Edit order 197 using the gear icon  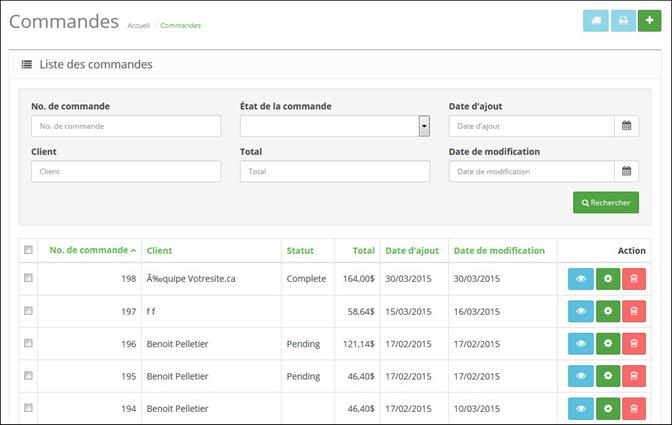(x=607, y=312)
